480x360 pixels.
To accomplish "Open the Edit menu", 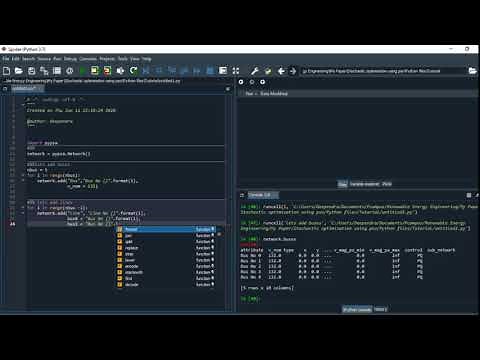I will click(x=16, y=59).
